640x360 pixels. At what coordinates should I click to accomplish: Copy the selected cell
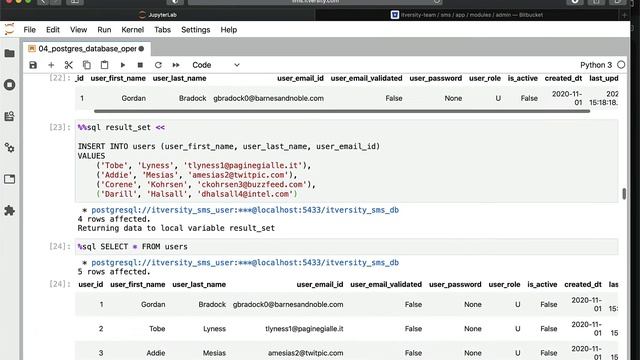pyautogui.click(x=87, y=65)
